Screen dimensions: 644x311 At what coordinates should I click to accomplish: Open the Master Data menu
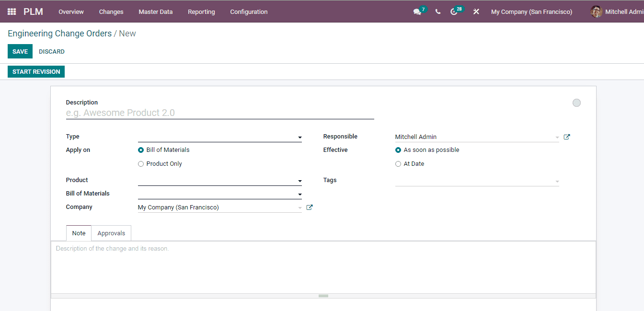[x=155, y=12]
